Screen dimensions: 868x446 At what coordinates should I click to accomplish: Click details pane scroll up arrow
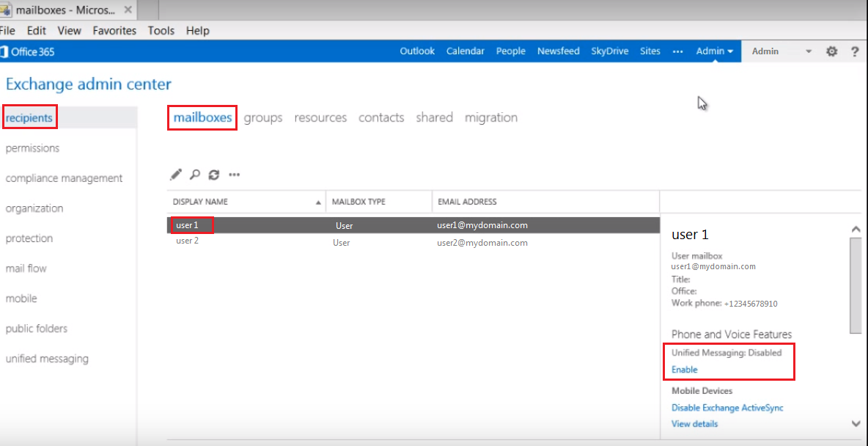856,229
